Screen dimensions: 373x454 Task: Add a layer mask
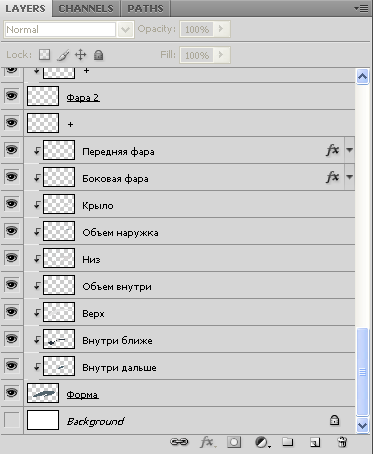[234, 442]
